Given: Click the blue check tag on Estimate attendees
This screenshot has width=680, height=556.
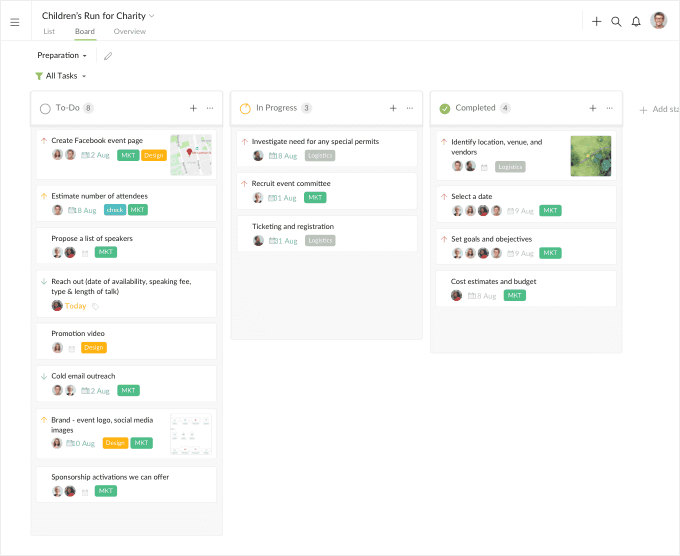Looking at the screenshot, I should pyautogui.click(x=115, y=210).
